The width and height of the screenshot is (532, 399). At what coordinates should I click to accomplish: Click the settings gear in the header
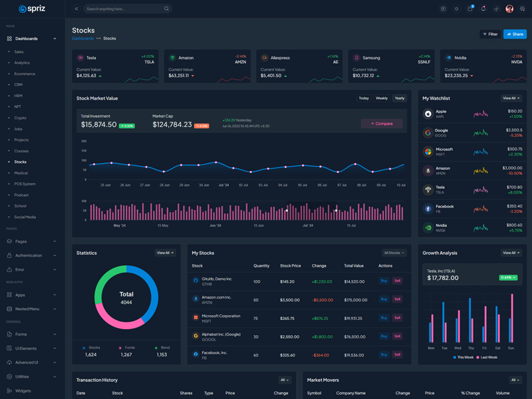click(522, 9)
